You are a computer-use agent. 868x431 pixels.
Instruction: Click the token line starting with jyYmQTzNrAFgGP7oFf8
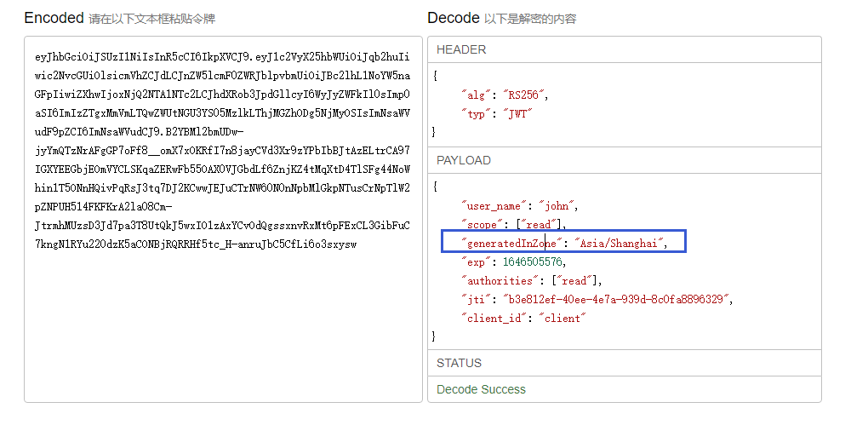point(223,151)
